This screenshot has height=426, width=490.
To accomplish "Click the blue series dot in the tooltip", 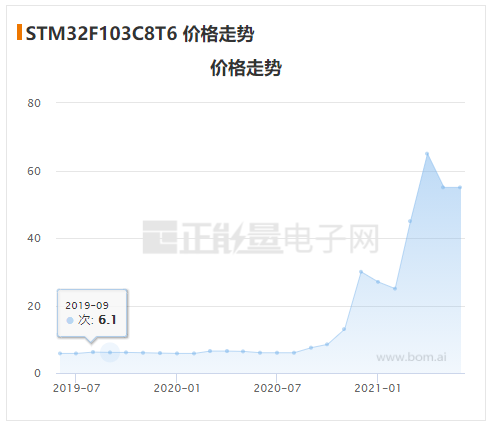I will 70,320.
